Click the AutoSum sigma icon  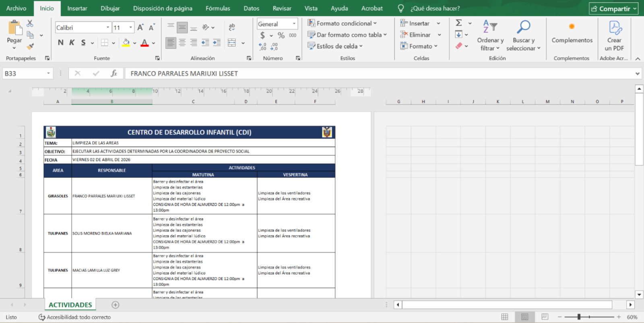[x=459, y=23]
